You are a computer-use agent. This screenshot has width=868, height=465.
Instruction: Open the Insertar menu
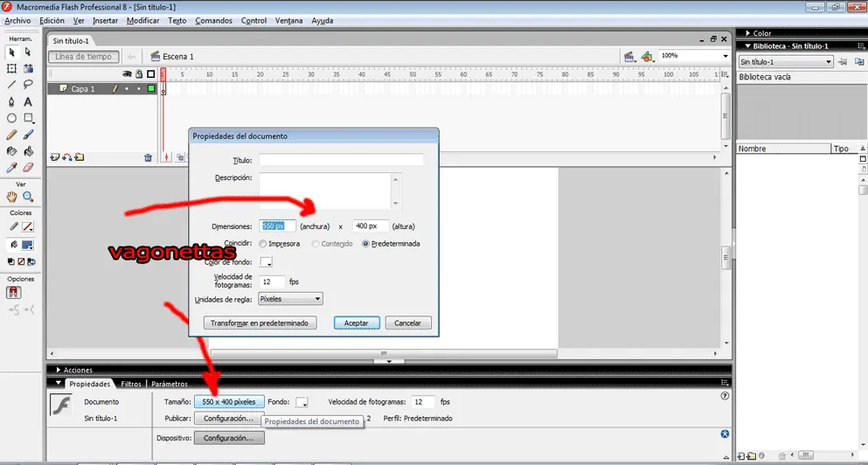(x=105, y=20)
